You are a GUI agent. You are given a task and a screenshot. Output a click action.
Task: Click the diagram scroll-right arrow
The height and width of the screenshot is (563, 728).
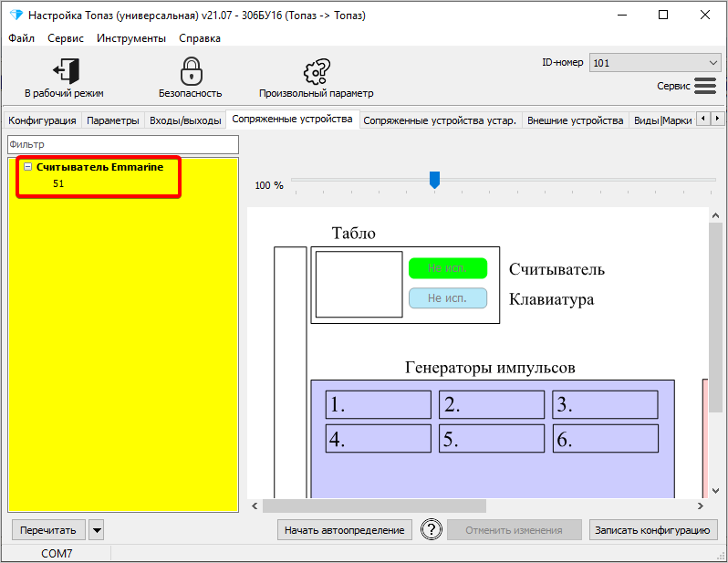(701, 506)
